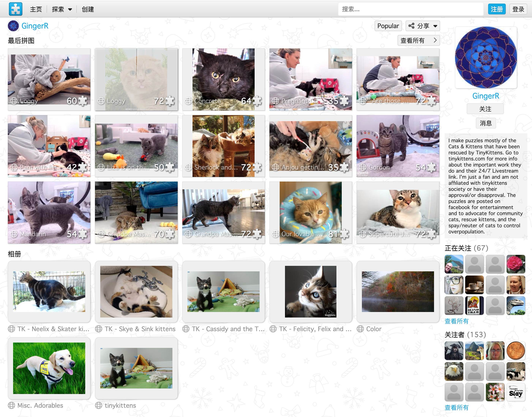
Task: Go to the 主页 home menu item
Action: (36, 9)
